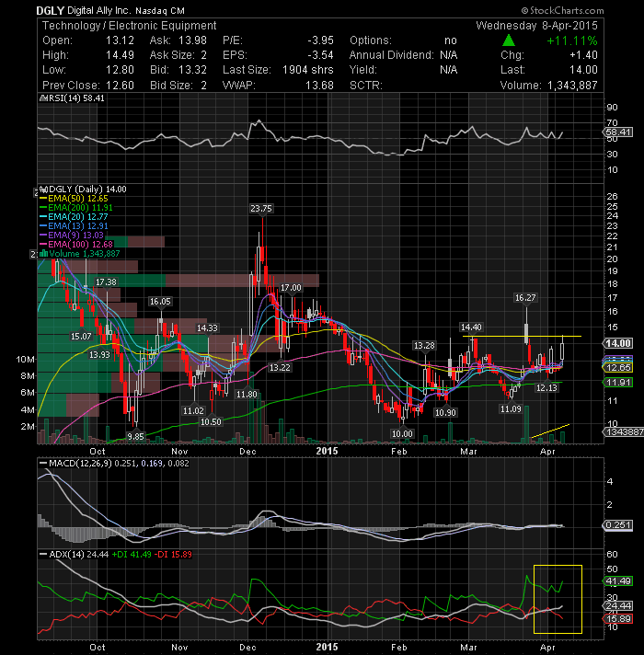Click the 16.05 price label

[160, 301]
